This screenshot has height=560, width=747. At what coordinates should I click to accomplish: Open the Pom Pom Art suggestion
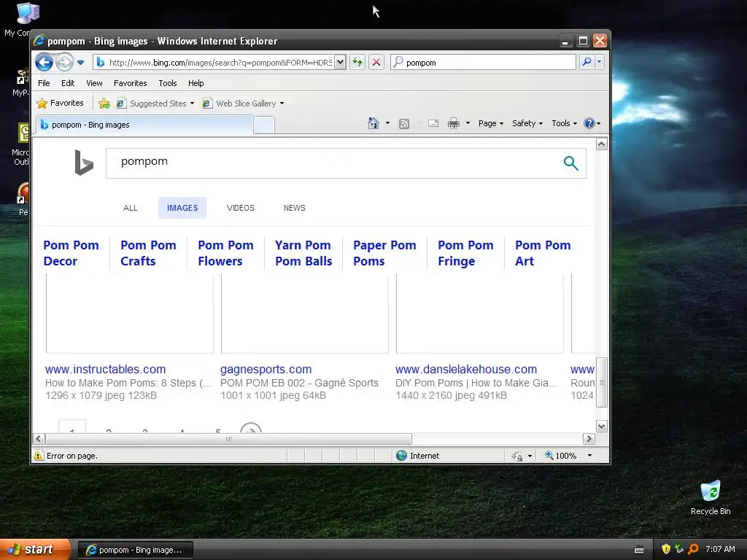[543, 253]
